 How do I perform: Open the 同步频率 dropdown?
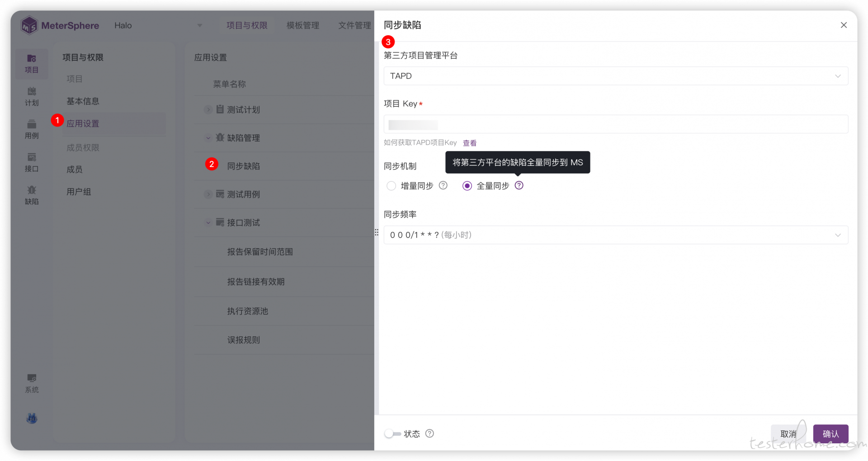click(616, 235)
